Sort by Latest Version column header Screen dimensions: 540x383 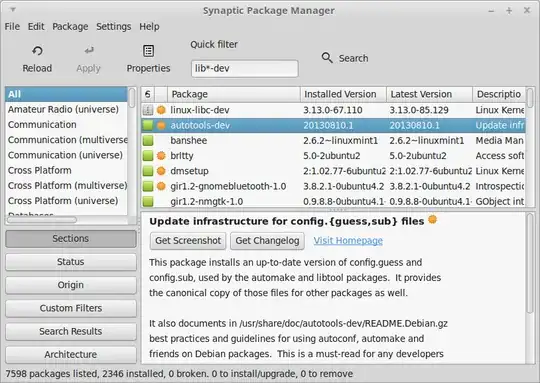tap(429, 94)
